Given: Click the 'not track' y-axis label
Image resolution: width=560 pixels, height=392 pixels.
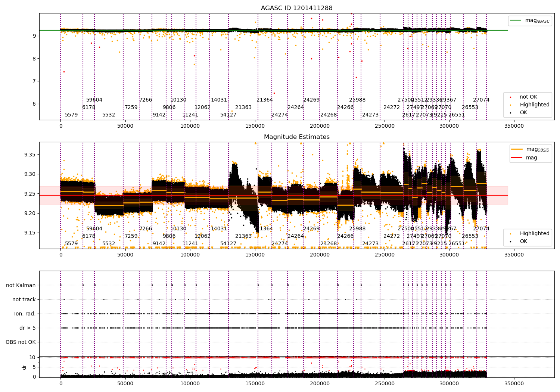Looking at the screenshot, I should click(x=24, y=300).
